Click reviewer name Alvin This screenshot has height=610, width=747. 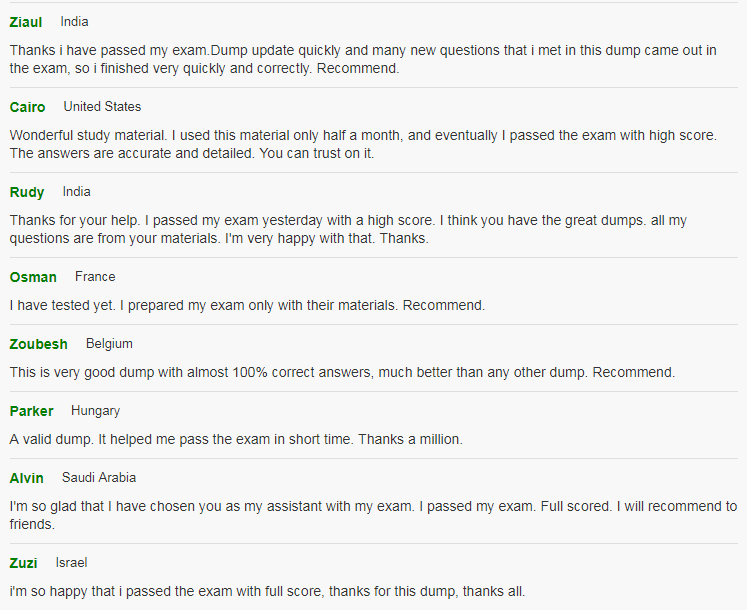point(26,478)
